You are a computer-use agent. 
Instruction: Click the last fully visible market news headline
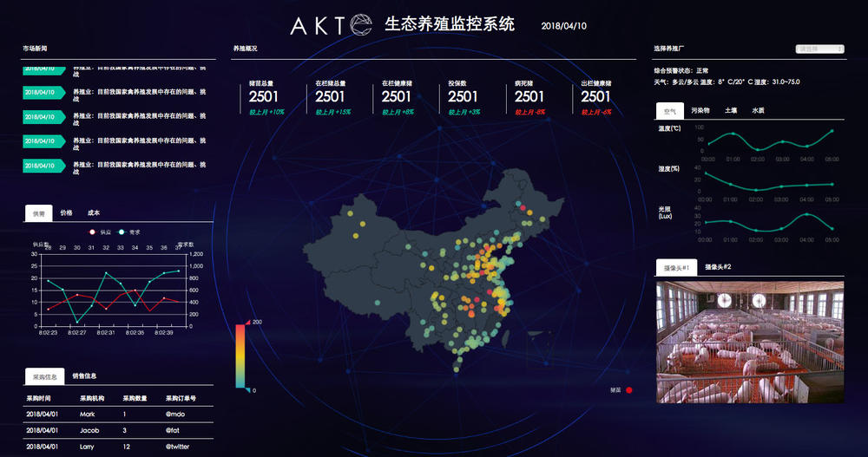pos(140,168)
